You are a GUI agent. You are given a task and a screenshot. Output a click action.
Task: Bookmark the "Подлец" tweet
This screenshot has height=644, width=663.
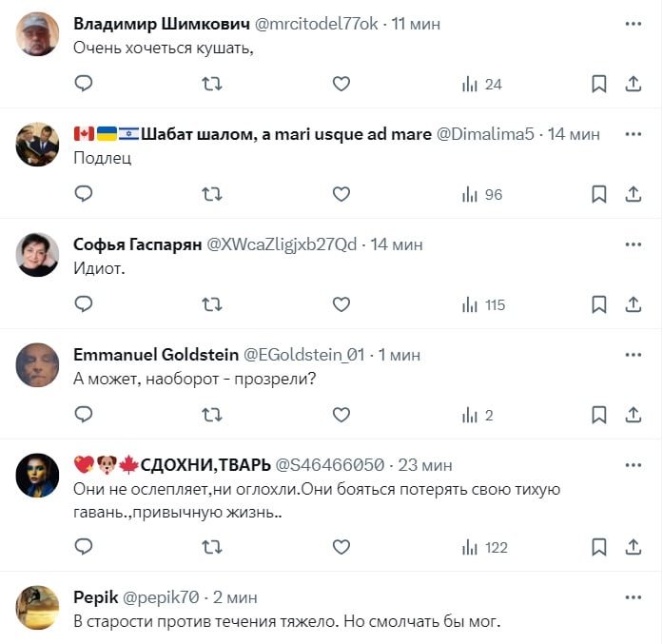[x=599, y=194]
